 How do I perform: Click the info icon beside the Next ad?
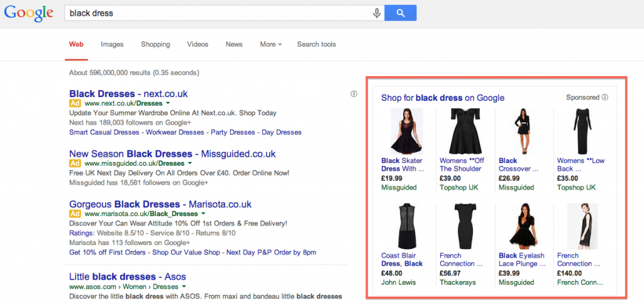(x=354, y=94)
